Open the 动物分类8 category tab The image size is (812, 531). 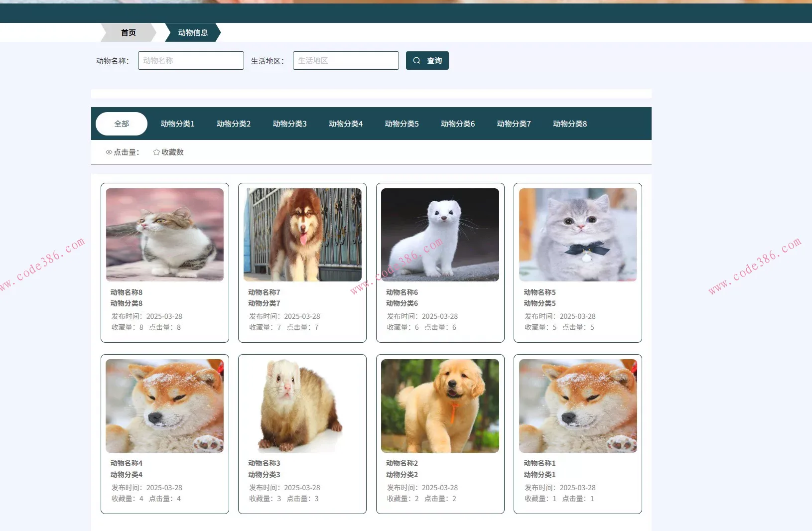(569, 124)
